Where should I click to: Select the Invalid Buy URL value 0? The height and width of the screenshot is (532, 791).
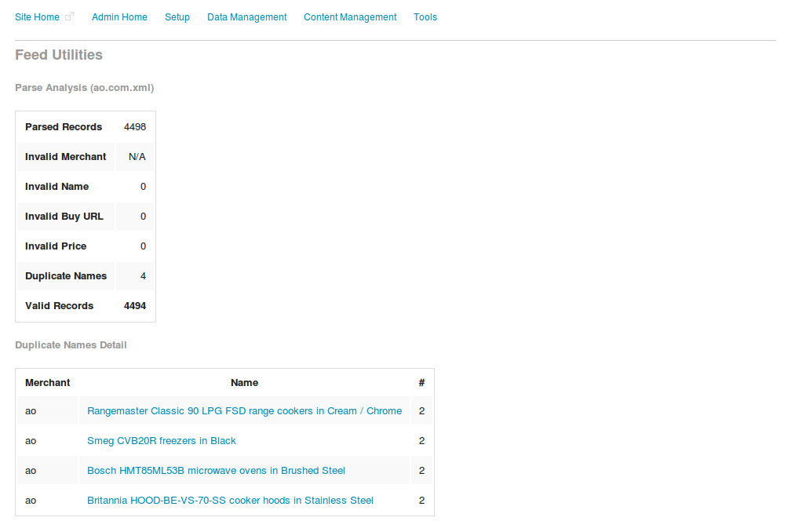[144, 217]
